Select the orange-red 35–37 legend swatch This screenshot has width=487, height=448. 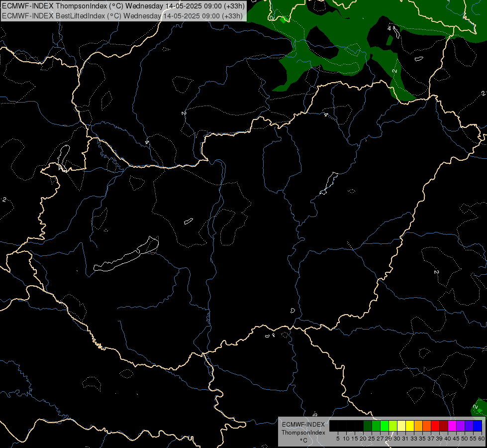[x=427, y=426]
